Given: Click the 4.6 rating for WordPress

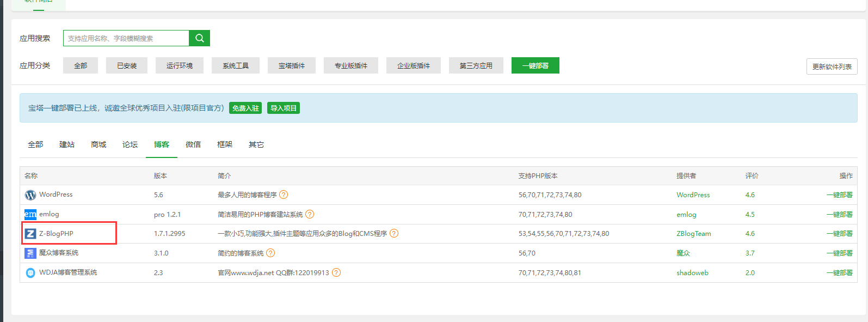Looking at the screenshot, I should tap(750, 195).
